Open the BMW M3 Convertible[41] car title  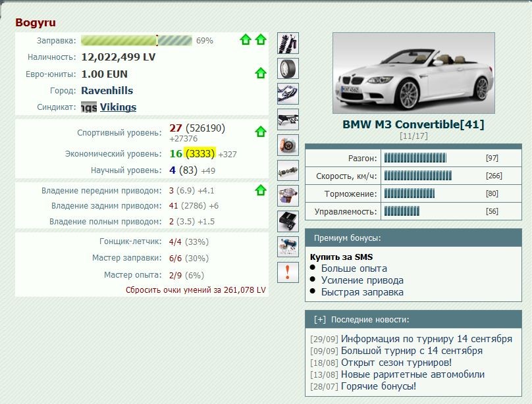(x=413, y=124)
